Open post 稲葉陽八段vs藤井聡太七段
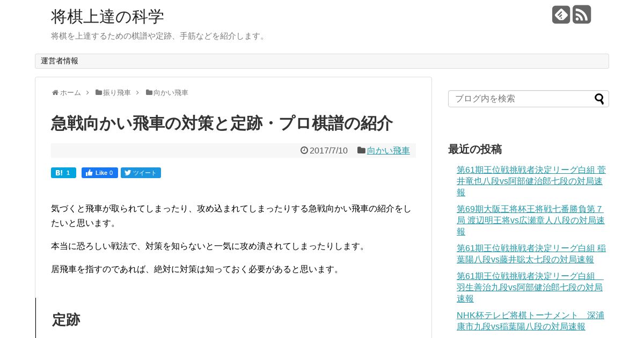 (531, 254)
